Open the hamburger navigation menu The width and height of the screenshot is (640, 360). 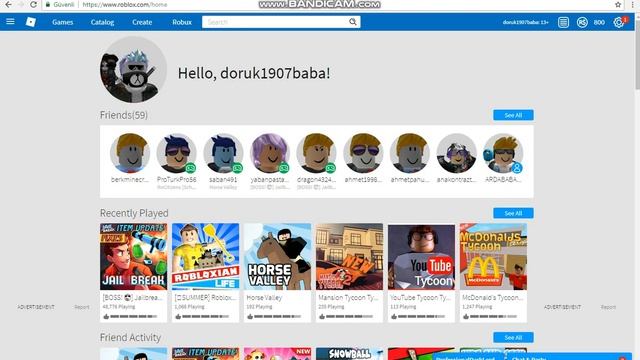[10, 22]
